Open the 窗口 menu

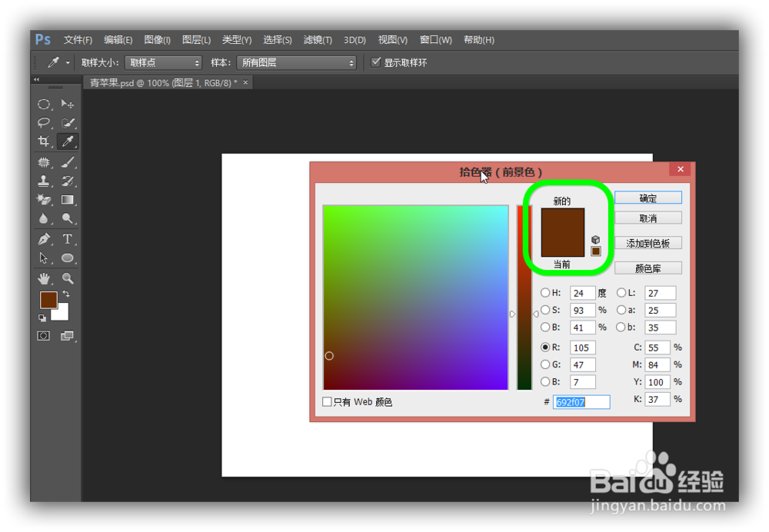(435, 39)
